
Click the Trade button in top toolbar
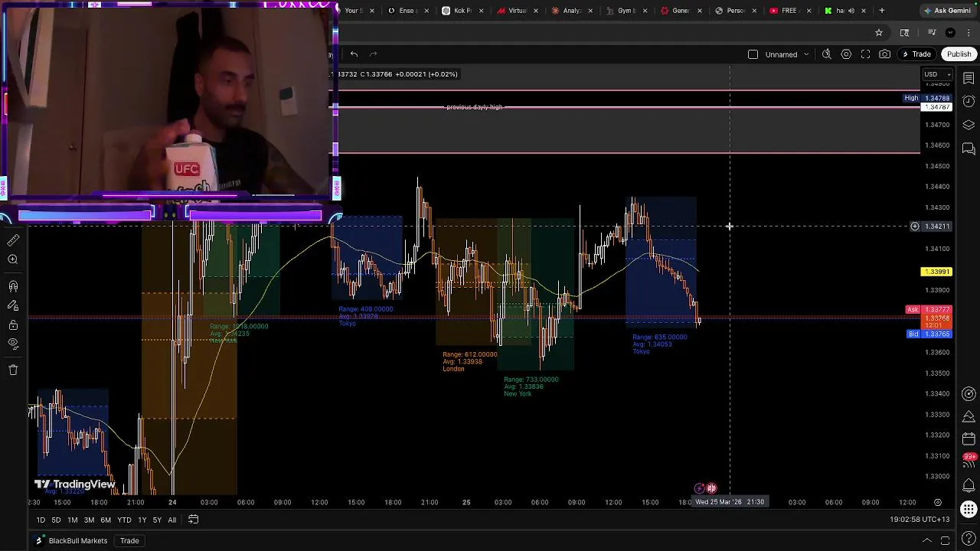click(x=916, y=54)
